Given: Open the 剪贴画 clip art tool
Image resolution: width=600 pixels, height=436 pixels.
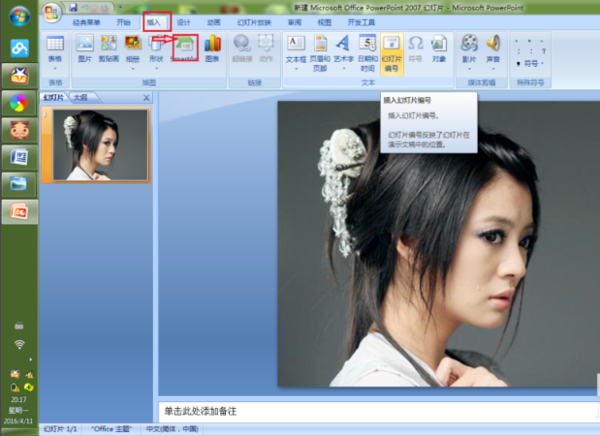Looking at the screenshot, I should (x=109, y=49).
